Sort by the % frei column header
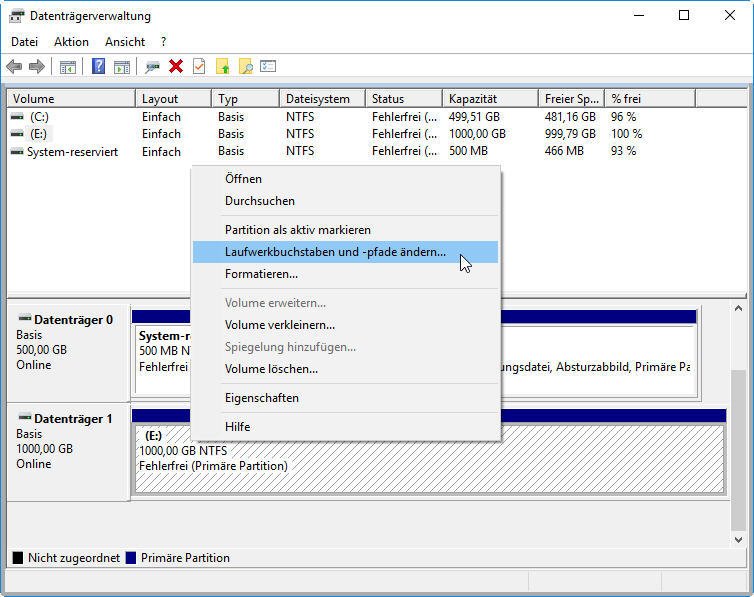The height and width of the screenshot is (597, 754). [x=650, y=99]
